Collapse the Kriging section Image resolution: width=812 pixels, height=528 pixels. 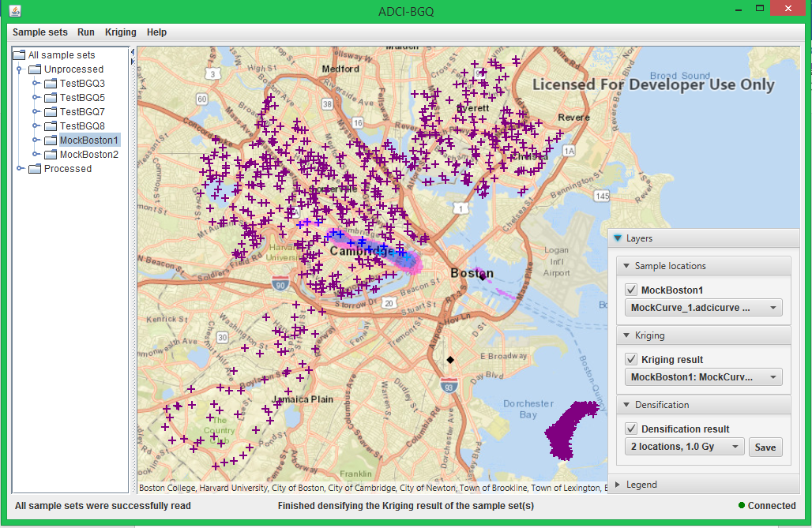pyautogui.click(x=626, y=335)
